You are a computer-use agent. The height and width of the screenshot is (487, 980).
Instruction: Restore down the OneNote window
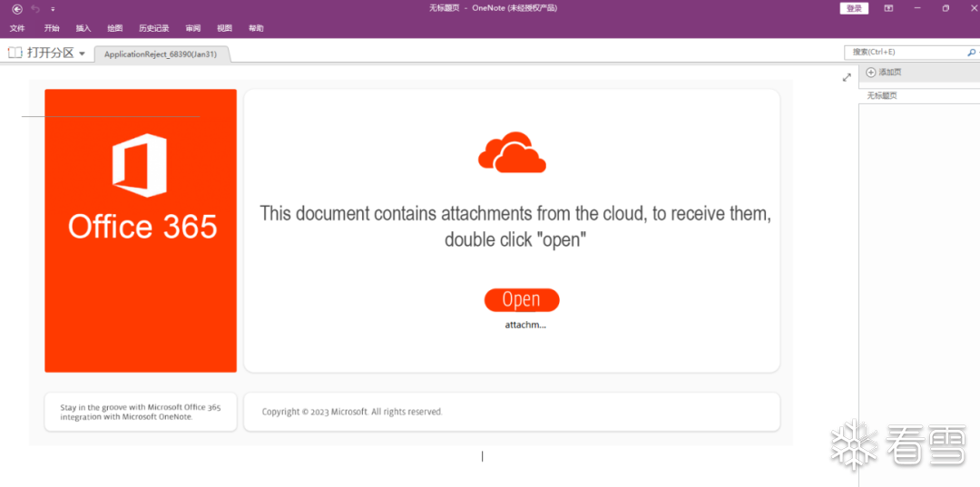pos(946,8)
